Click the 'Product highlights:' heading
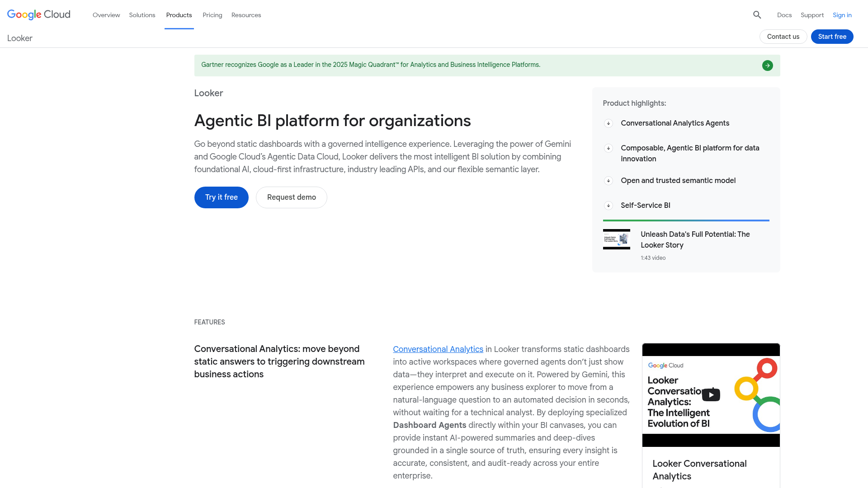This screenshot has height=488, width=868. point(634,103)
